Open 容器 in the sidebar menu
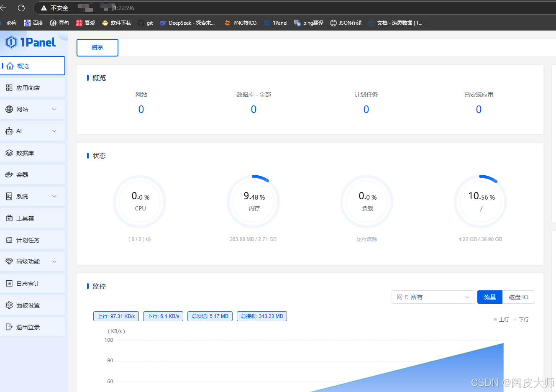The height and width of the screenshot is (392, 556). point(33,175)
